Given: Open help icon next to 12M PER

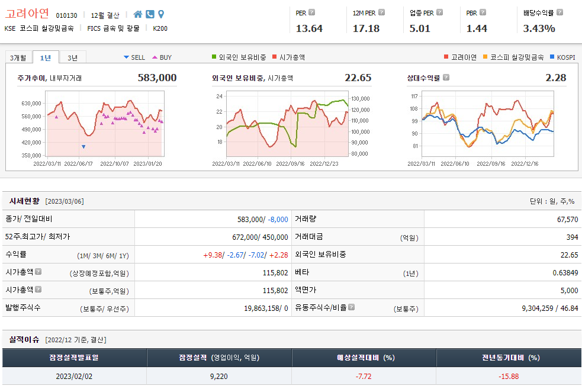Looking at the screenshot, I should coord(381,12).
